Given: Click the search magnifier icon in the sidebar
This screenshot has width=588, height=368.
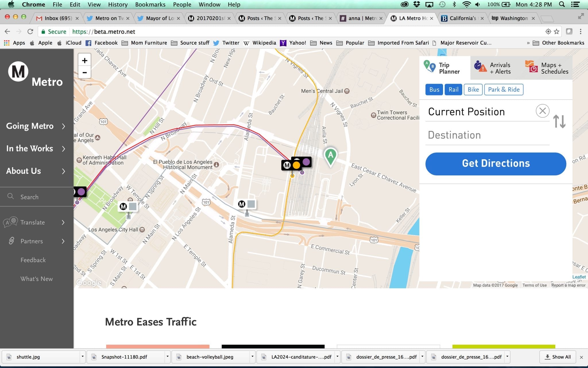Looking at the screenshot, I should click(11, 196).
